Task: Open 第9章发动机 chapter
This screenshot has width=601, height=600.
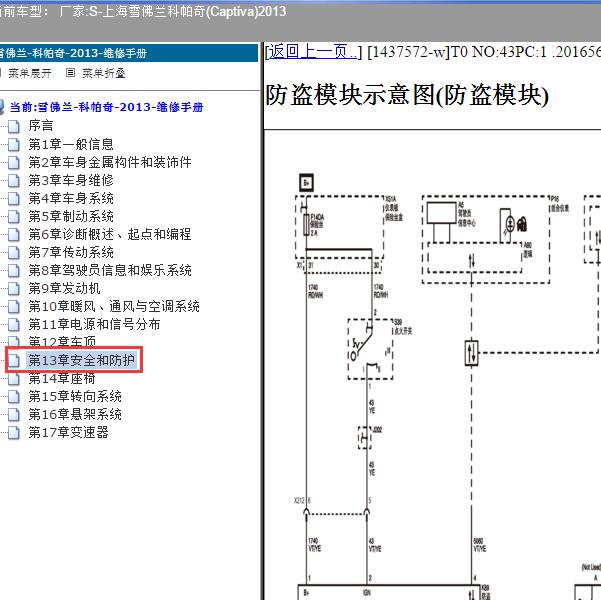Action: pos(64,288)
